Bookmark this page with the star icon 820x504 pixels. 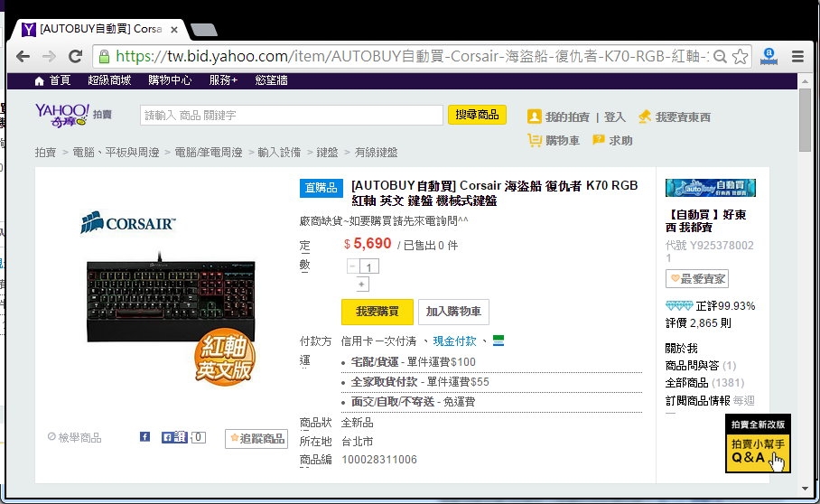[x=740, y=57]
